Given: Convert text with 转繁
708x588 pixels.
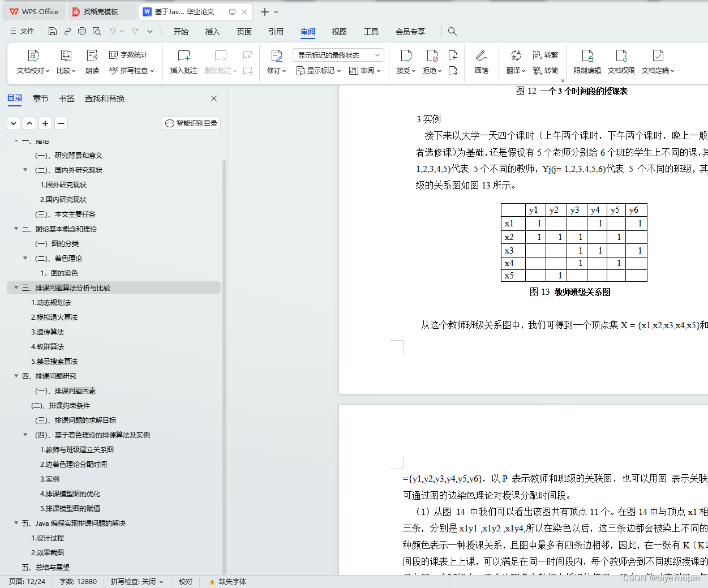Looking at the screenshot, I should click(546, 55).
